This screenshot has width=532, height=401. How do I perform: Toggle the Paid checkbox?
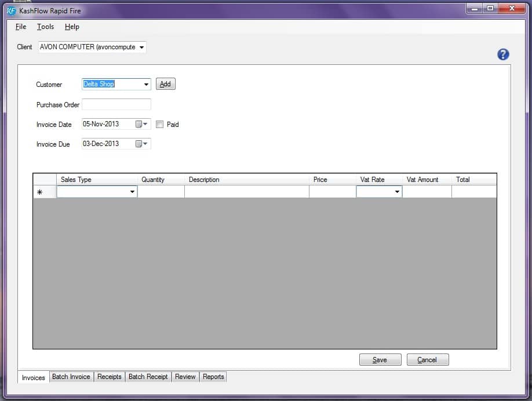pyautogui.click(x=160, y=124)
